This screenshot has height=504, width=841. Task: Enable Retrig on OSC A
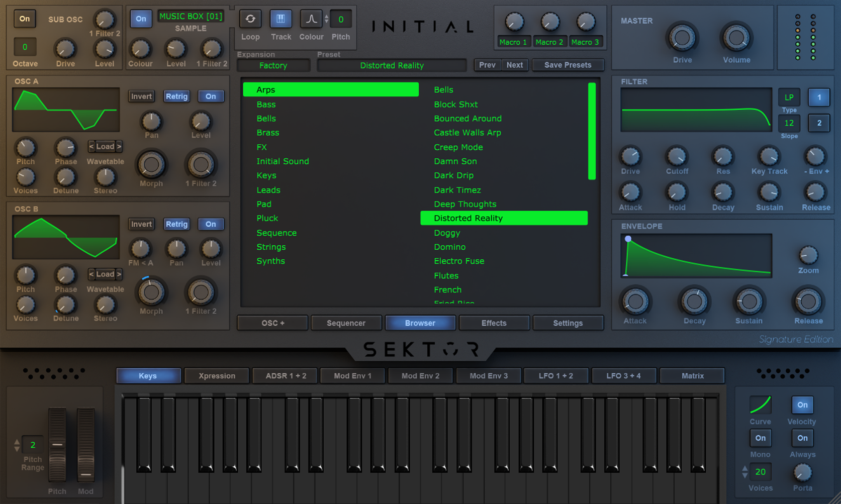coord(176,96)
